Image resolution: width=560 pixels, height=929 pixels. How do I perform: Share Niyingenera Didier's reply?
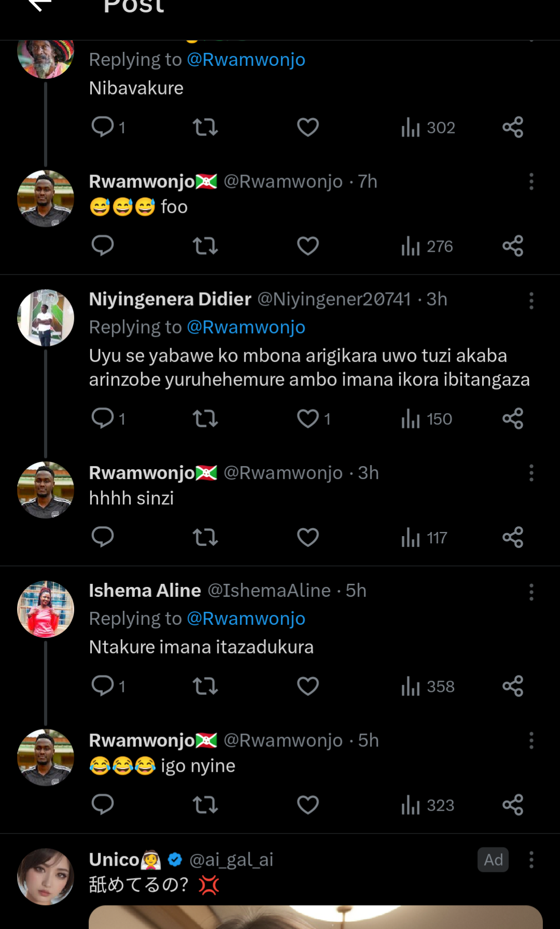512,418
